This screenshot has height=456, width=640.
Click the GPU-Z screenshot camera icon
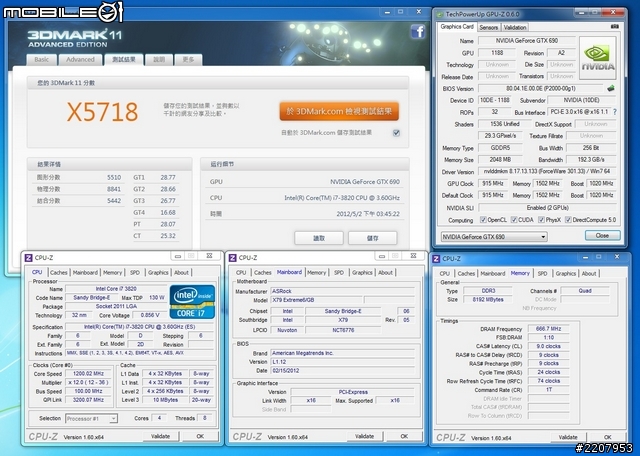(x=614, y=27)
